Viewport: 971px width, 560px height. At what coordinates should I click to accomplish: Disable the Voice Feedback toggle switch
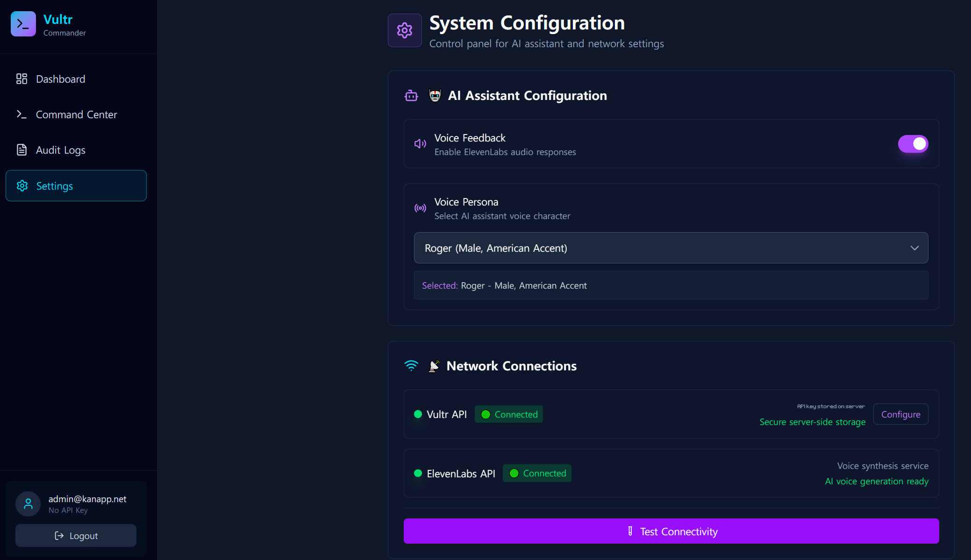(913, 144)
